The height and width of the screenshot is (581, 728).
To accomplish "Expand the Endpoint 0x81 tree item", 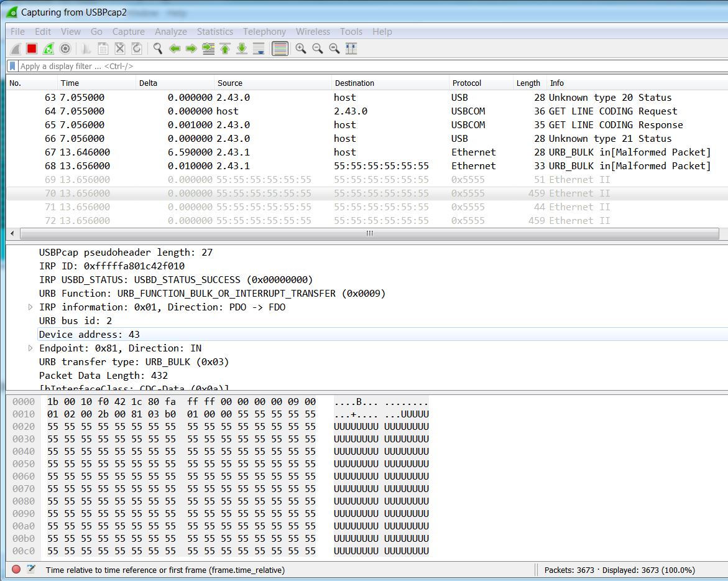I will pos(30,348).
